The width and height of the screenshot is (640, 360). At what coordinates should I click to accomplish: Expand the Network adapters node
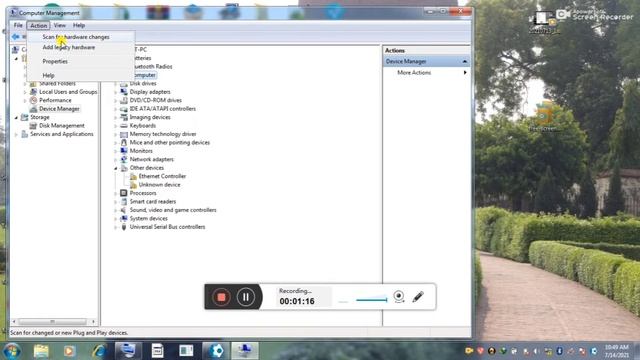[x=116, y=160]
